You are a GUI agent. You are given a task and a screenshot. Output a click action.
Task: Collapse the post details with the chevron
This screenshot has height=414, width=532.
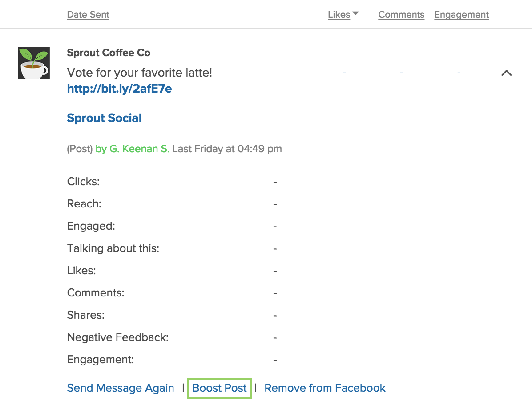coord(506,73)
